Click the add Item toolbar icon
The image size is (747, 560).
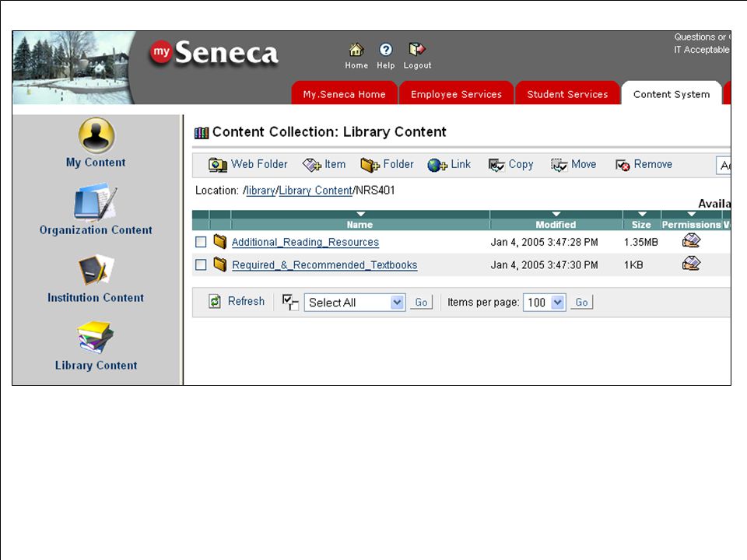point(312,165)
